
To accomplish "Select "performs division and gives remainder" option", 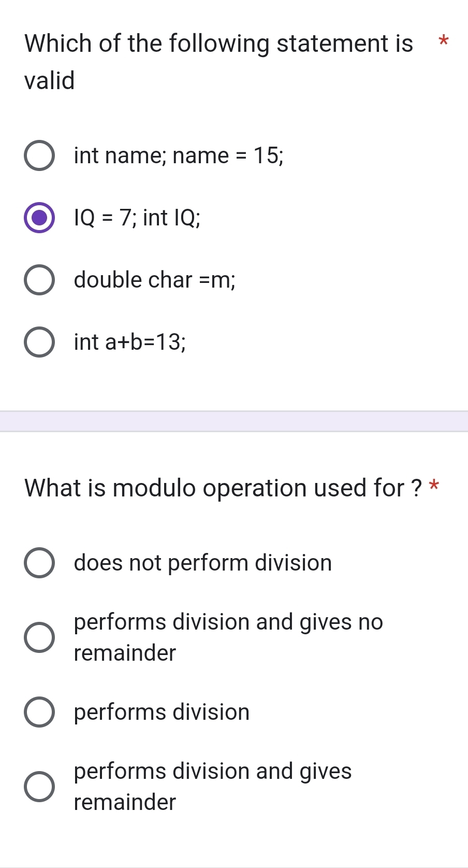I will tap(39, 787).
